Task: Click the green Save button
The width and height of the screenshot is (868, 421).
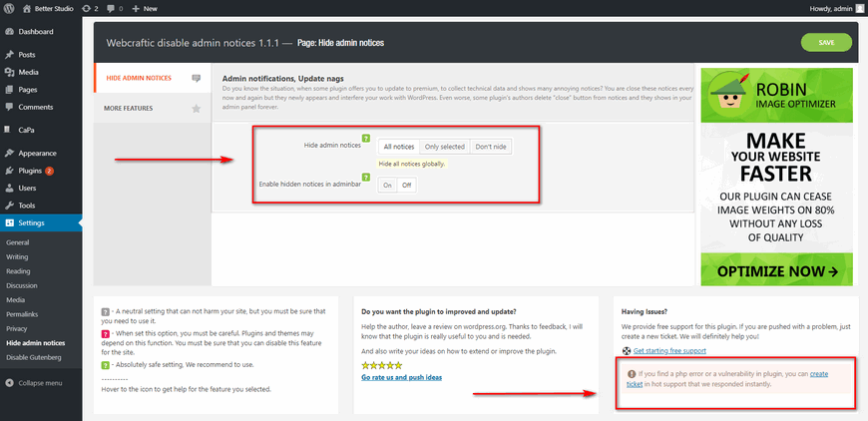Action: tap(826, 43)
